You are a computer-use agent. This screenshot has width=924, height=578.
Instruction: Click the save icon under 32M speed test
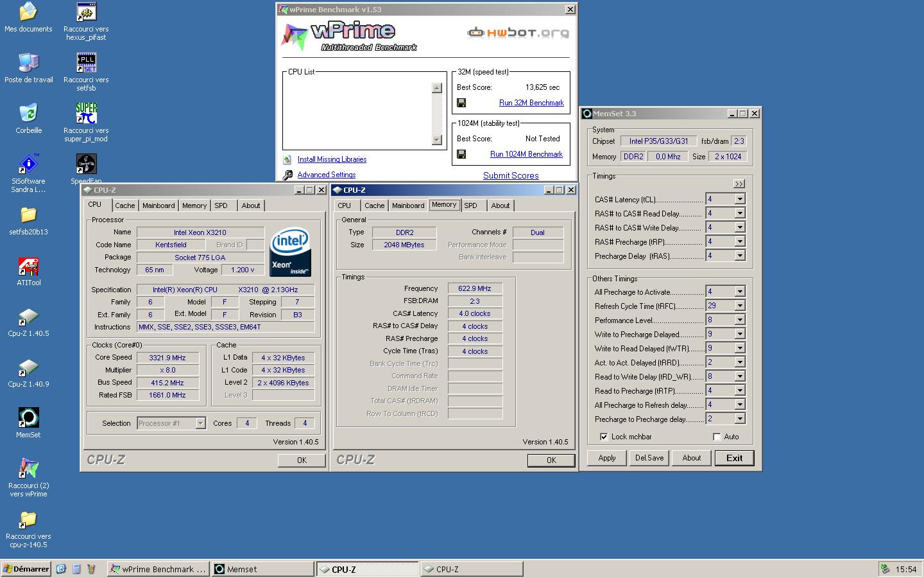pos(461,103)
